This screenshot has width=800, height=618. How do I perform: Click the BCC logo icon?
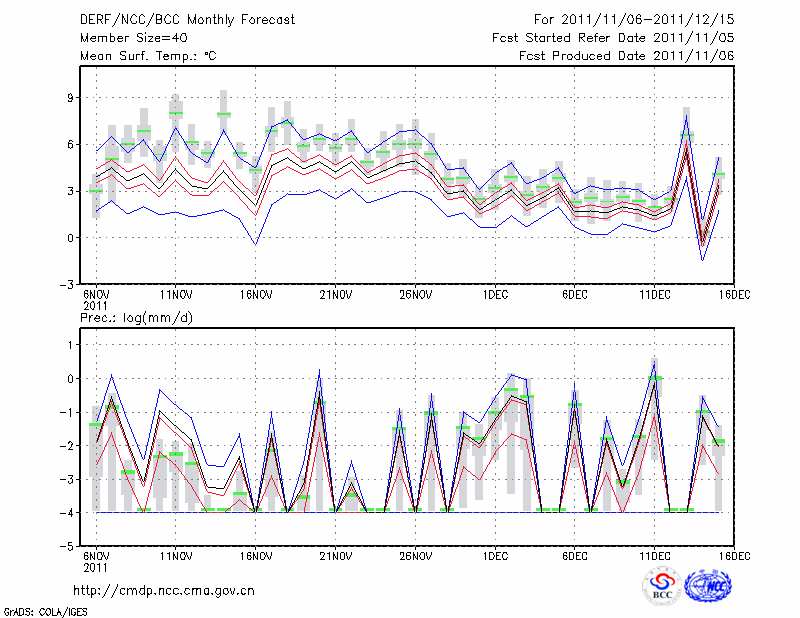pyautogui.click(x=661, y=585)
